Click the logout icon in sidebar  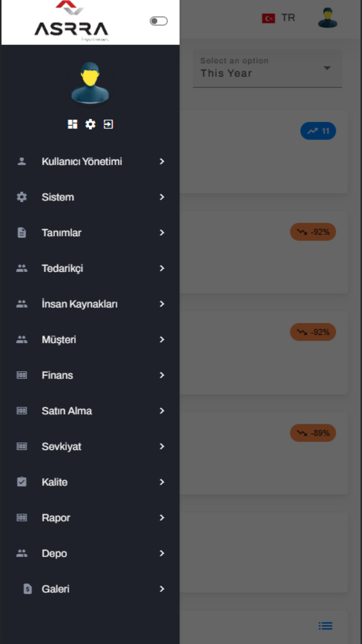click(x=108, y=124)
